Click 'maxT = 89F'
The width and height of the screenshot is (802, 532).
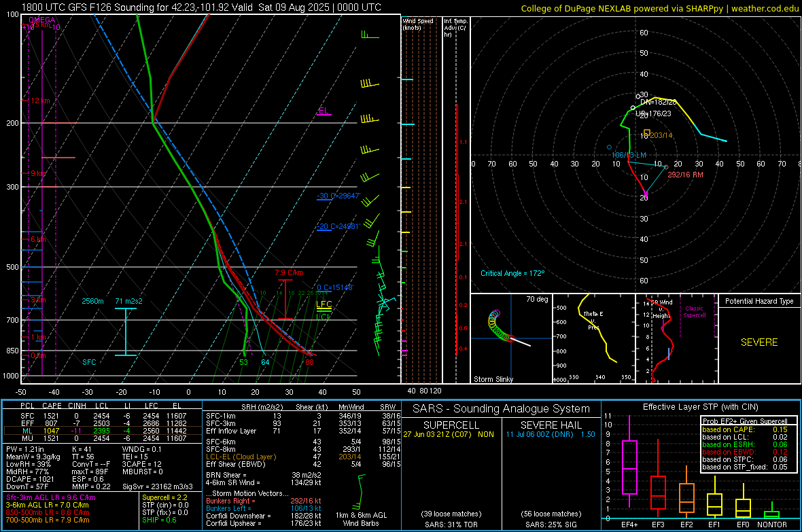90,472
